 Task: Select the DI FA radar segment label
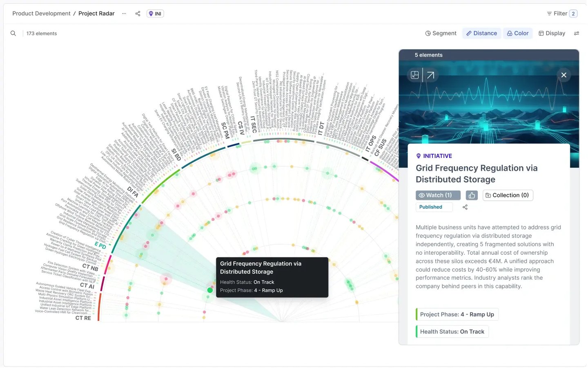133,192
